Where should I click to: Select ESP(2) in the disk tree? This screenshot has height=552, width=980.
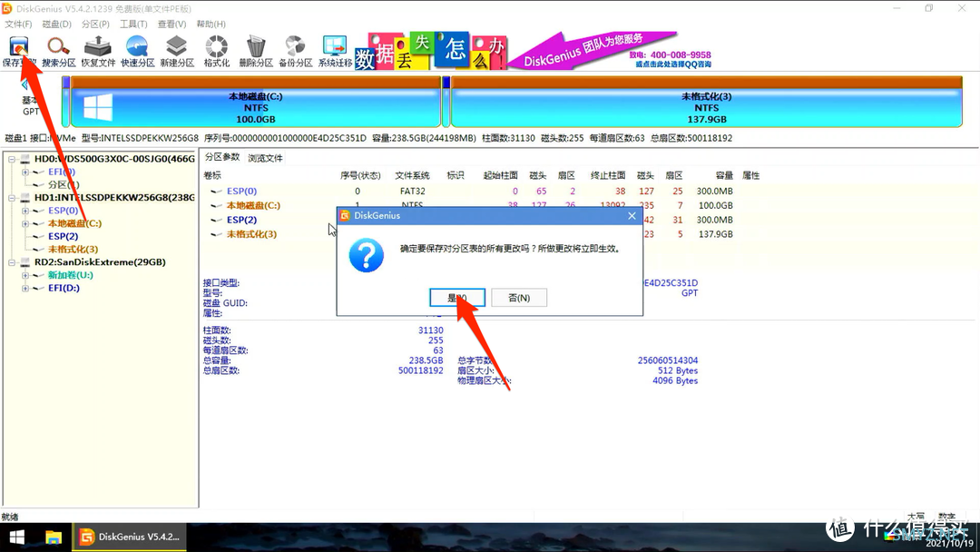[64, 236]
